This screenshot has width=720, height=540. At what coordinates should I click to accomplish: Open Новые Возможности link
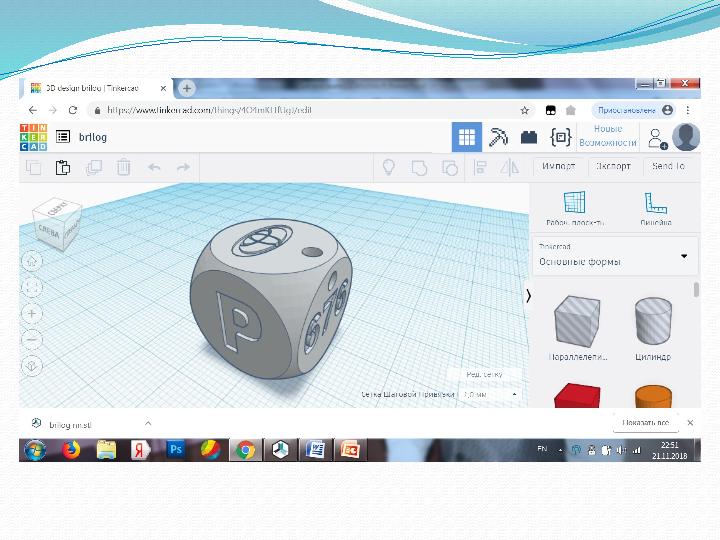pyautogui.click(x=608, y=136)
